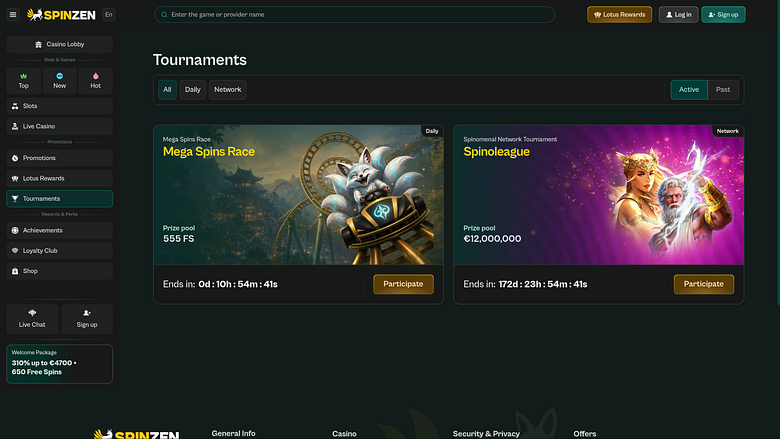This screenshot has height=439, width=780.
Task: Filter tournaments by Daily
Action: point(193,89)
